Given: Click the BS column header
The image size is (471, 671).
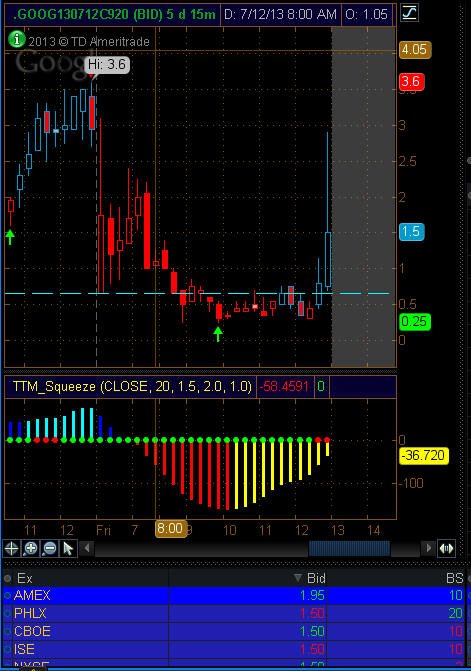Looking at the screenshot, I should [x=454, y=578].
